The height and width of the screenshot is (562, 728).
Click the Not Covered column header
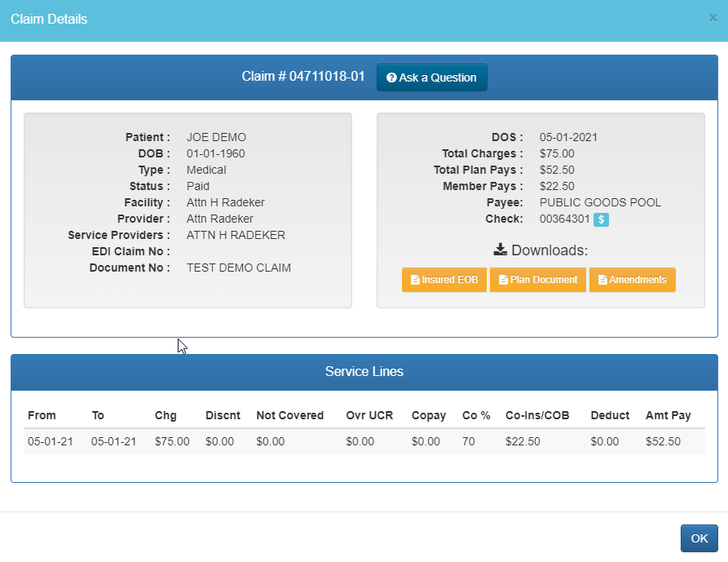[289, 415]
